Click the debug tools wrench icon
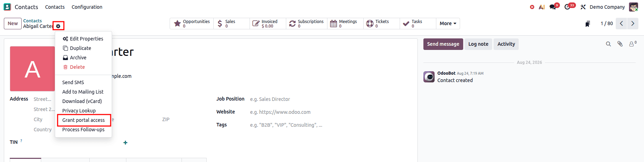This screenshot has height=162, width=644. [x=583, y=7]
